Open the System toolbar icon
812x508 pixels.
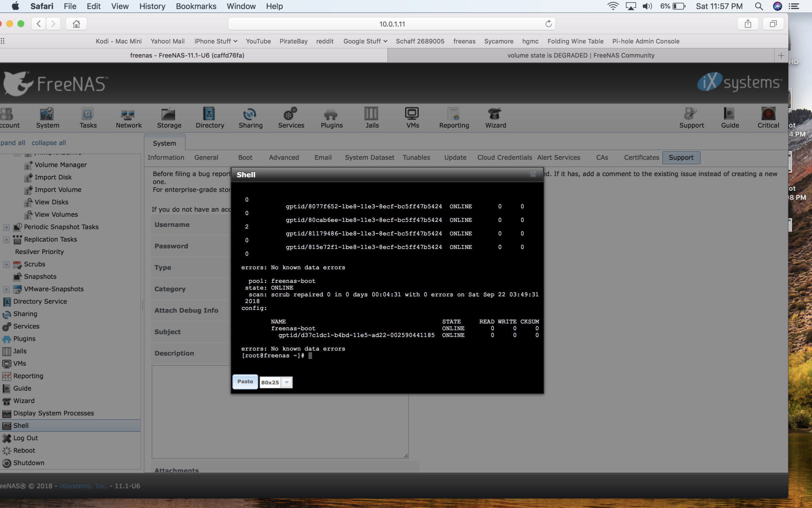(47, 118)
